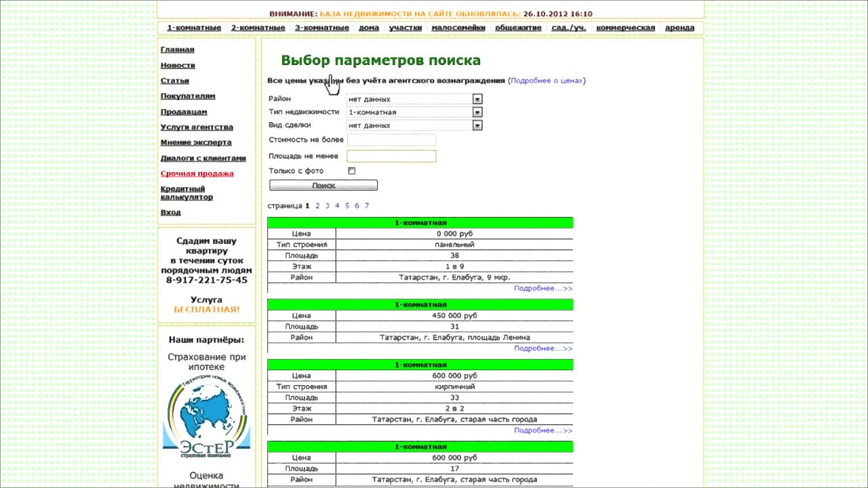
Task: Click the БЕСПЛАТНАЯ! orange text
Action: click(x=207, y=309)
